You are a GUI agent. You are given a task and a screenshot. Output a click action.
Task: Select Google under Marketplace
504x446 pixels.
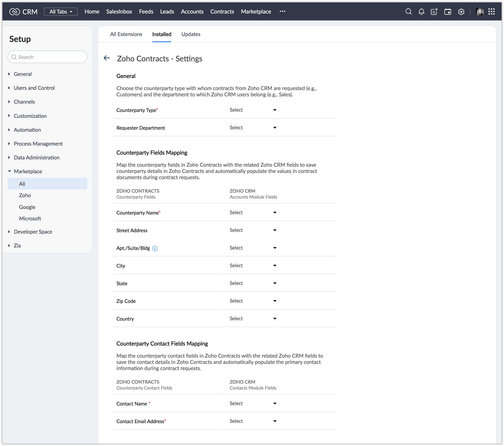(x=27, y=207)
